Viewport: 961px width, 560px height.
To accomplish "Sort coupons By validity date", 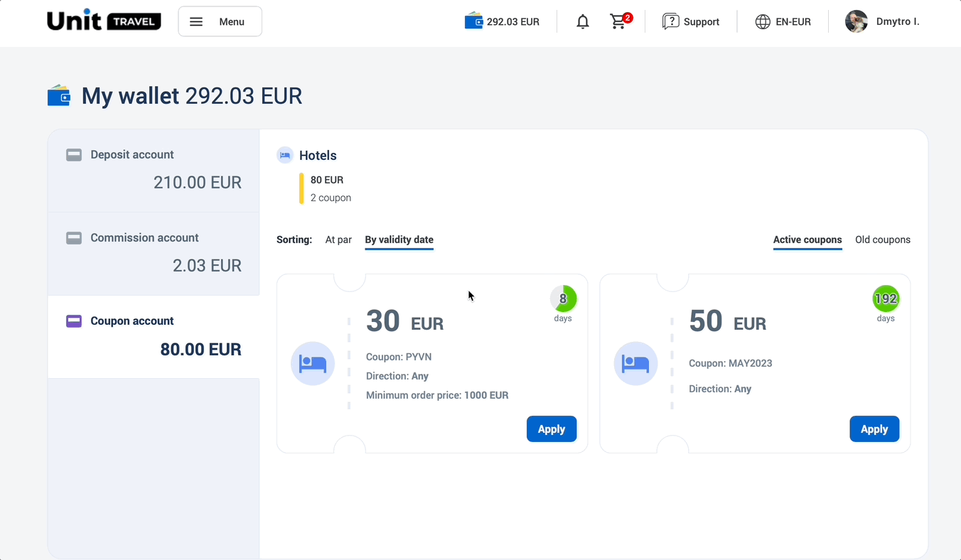I will [399, 239].
